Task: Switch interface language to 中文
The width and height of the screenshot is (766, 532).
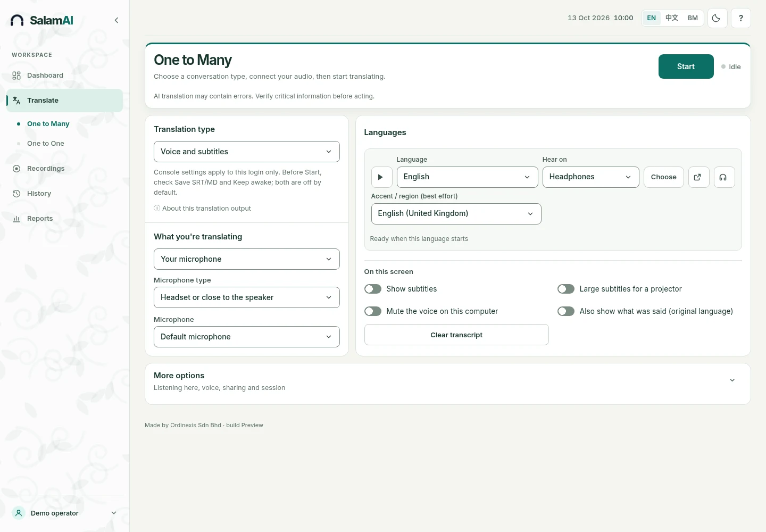Action: click(672, 18)
